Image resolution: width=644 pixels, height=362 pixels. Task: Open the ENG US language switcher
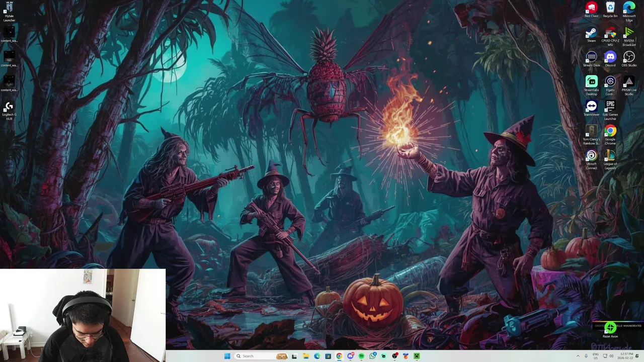pos(596,356)
